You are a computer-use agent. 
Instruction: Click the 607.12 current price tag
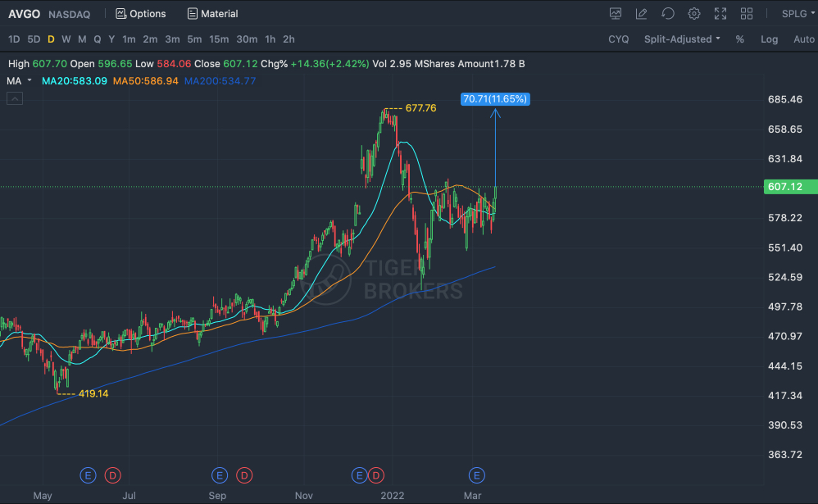(x=790, y=187)
